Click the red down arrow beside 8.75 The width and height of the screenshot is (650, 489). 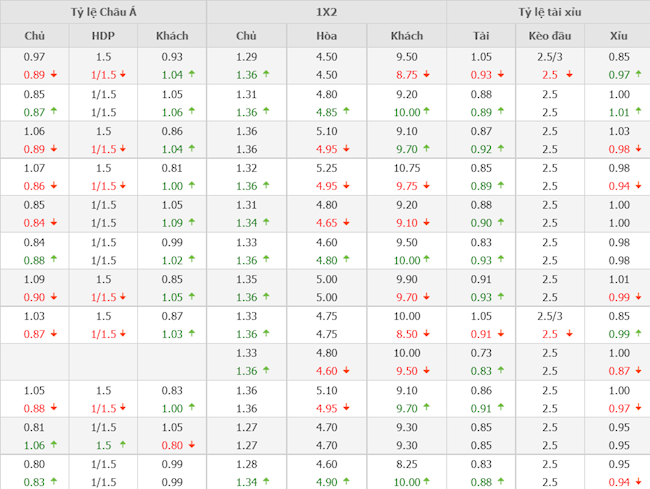point(427,75)
